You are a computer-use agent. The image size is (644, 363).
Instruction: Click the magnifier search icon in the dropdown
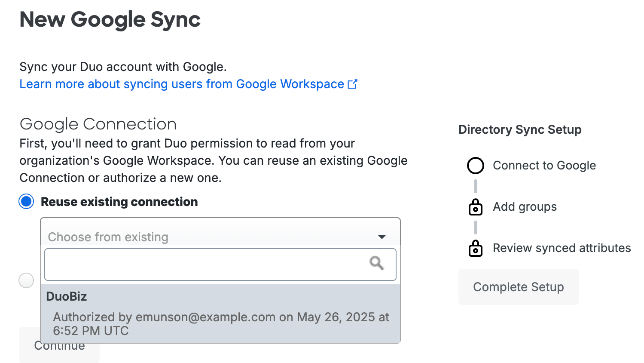pyautogui.click(x=376, y=263)
